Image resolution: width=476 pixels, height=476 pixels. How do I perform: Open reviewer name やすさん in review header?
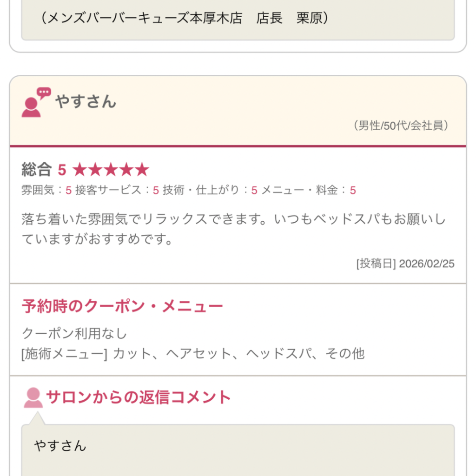pos(86,101)
